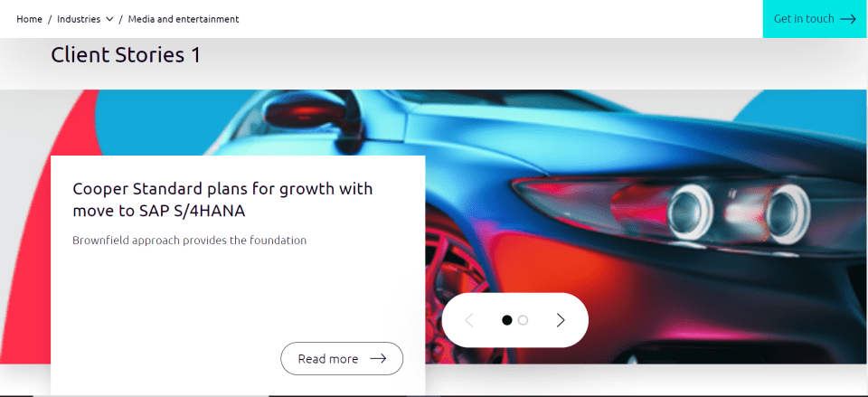Expand the Industries breadcrumb chevron

click(109, 19)
